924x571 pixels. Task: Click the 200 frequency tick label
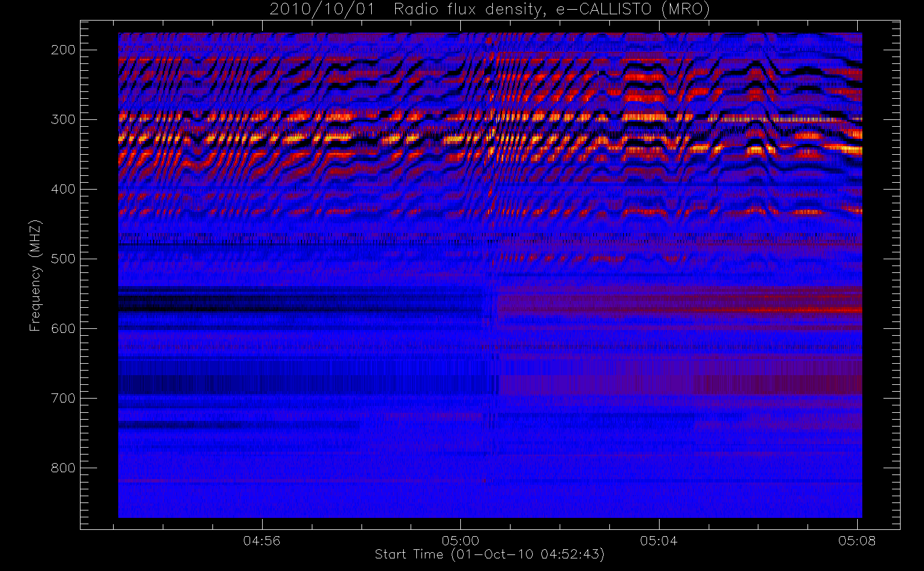coord(63,50)
